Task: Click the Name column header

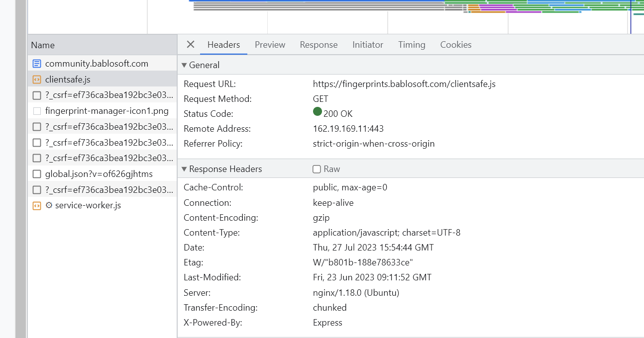Action: (x=43, y=45)
